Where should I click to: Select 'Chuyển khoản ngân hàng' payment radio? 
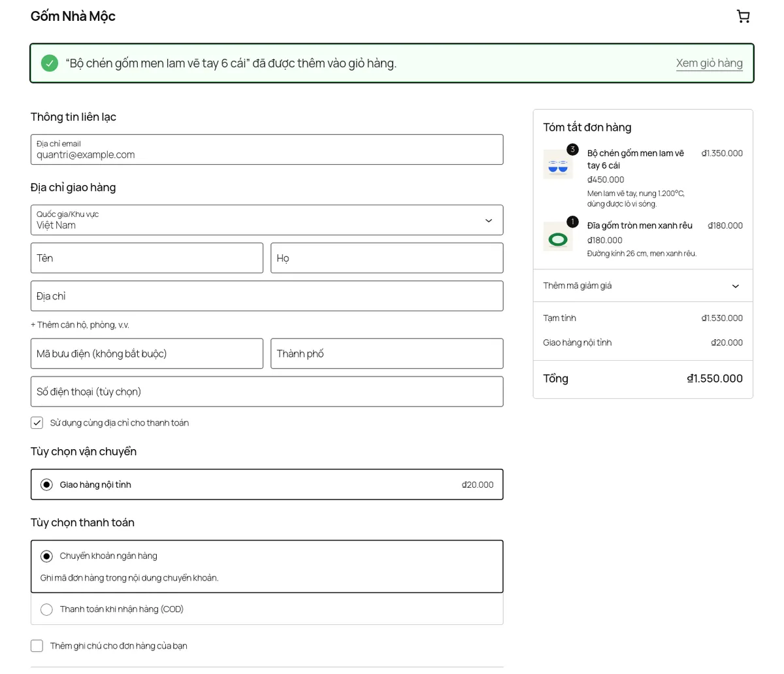(x=46, y=556)
